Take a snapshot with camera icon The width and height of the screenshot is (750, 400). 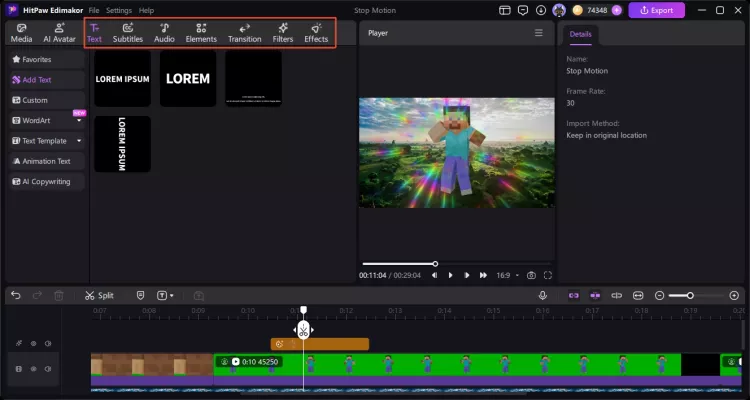click(531, 275)
